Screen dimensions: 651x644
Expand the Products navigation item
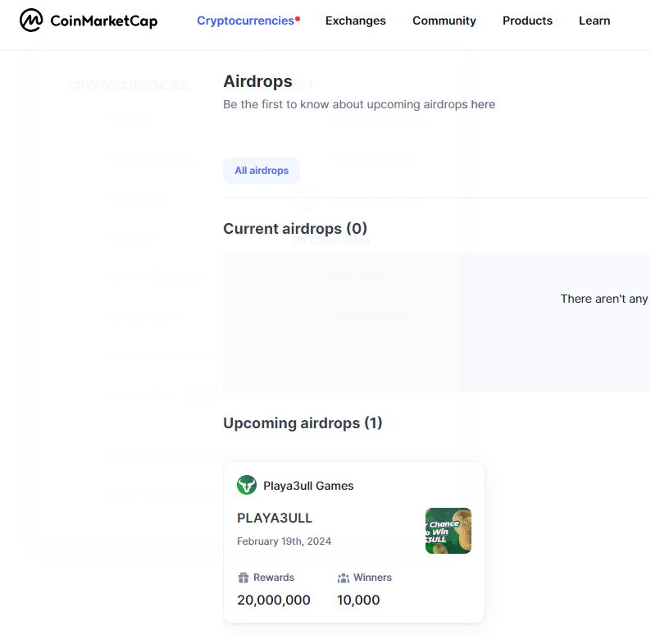[527, 21]
